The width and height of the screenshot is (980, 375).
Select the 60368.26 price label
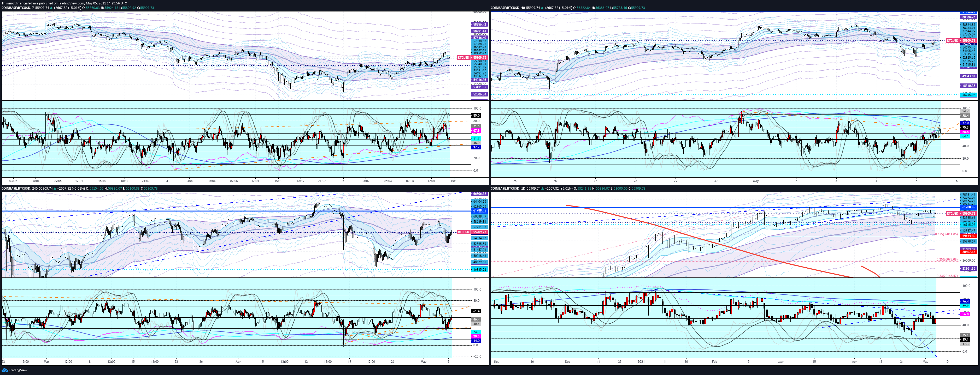pyautogui.click(x=969, y=17)
